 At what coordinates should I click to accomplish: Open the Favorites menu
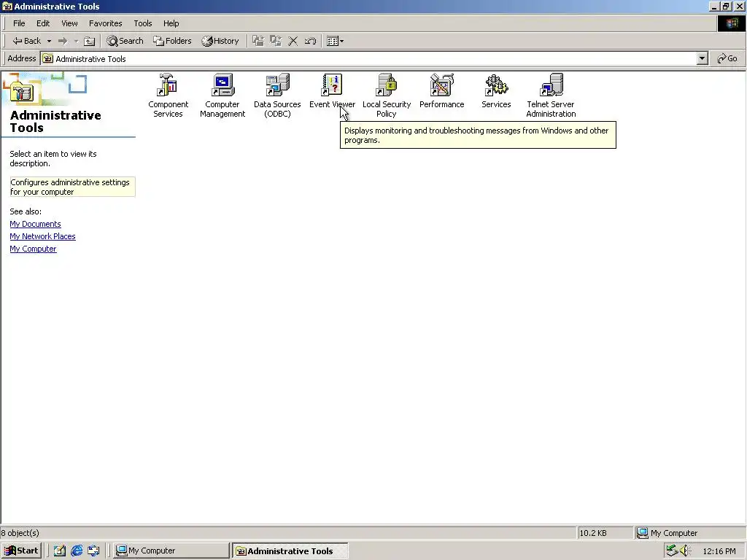click(x=105, y=23)
